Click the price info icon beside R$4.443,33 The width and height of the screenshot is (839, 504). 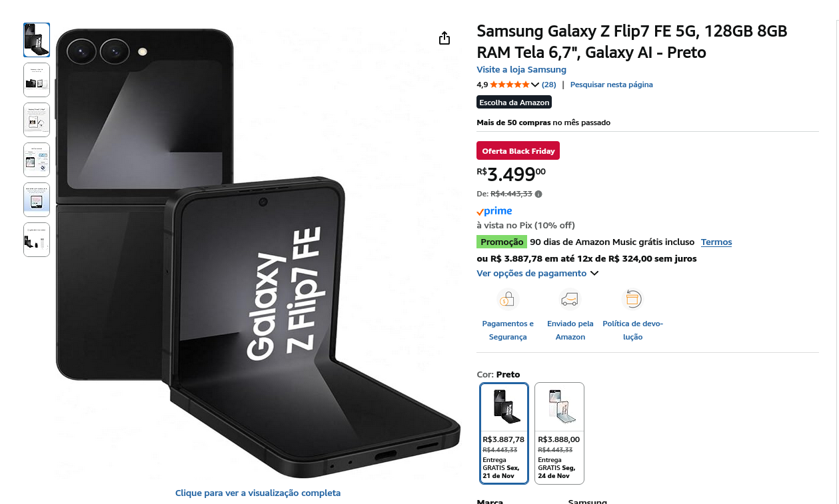pyautogui.click(x=538, y=194)
